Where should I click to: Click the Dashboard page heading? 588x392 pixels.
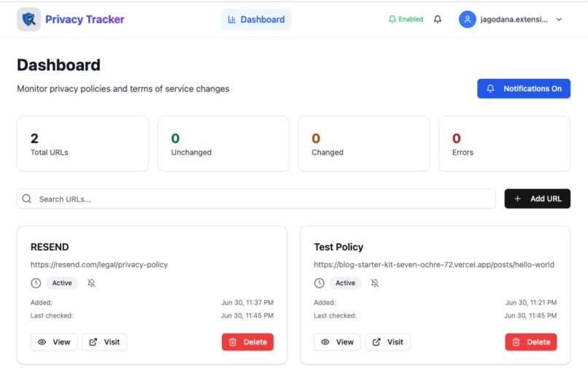click(58, 65)
